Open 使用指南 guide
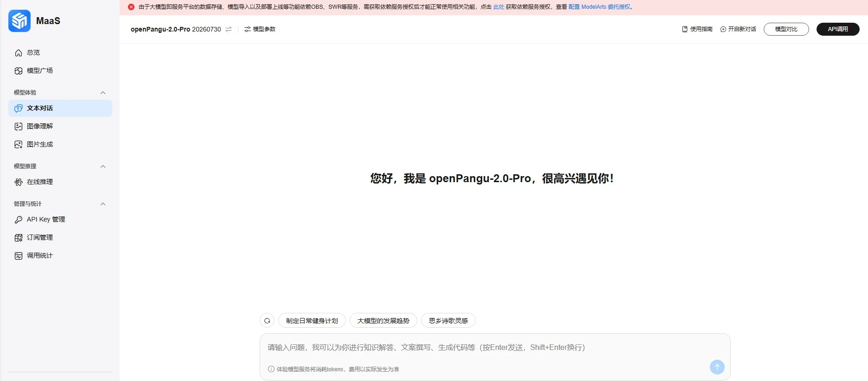 pyautogui.click(x=697, y=29)
